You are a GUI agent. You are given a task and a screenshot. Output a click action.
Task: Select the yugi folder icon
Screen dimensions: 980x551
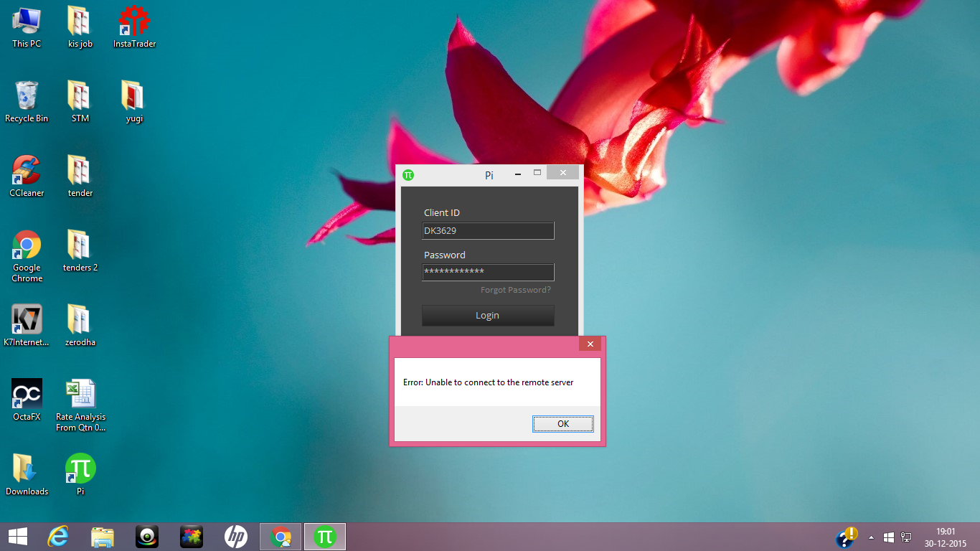click(x=134, y=102)
